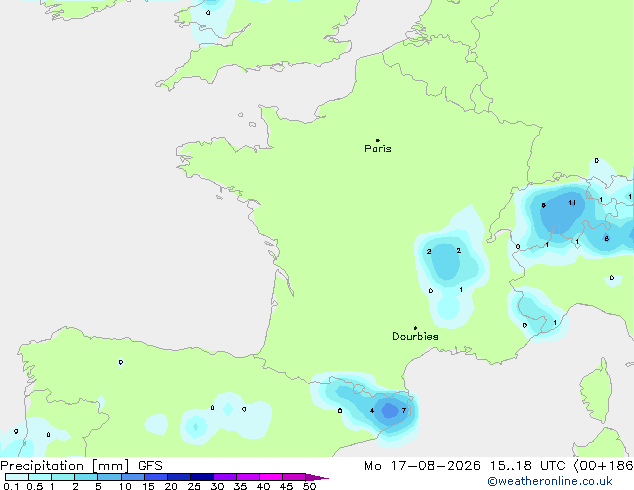Click the legend scale label '10'
The height and width of the screenshot is (490, 634).
click(125, 486)
